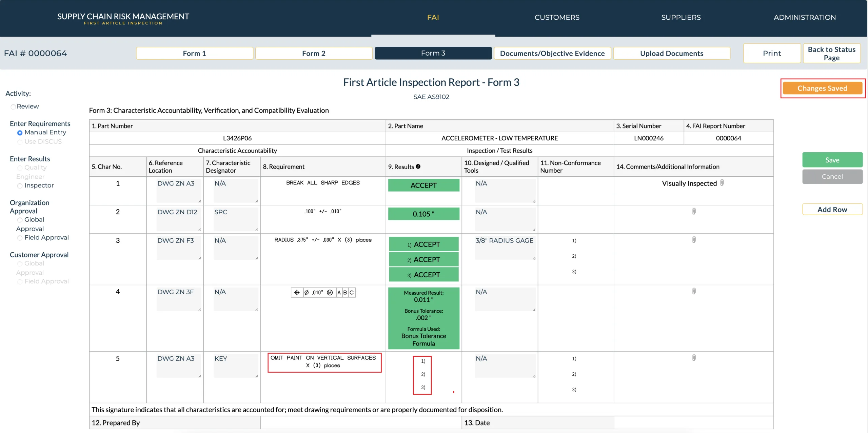Click the Supply Chain Risk Management logo
Viewport: 868px width, 433px height.
tap(123, 18)
